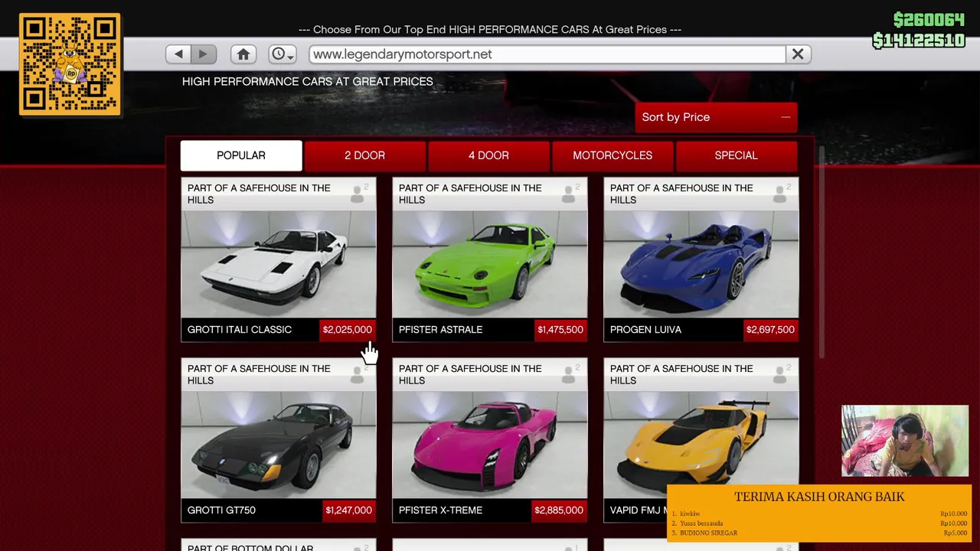Click the GROTTI ITALI CLASSIC name label
This screenshot has width=980, height=551.
coord(240,330)
